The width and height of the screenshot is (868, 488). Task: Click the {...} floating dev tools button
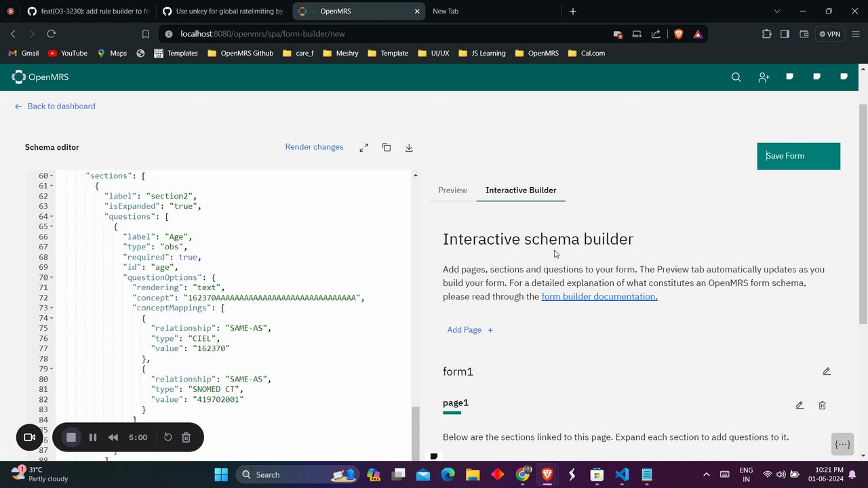click(843, 445)
